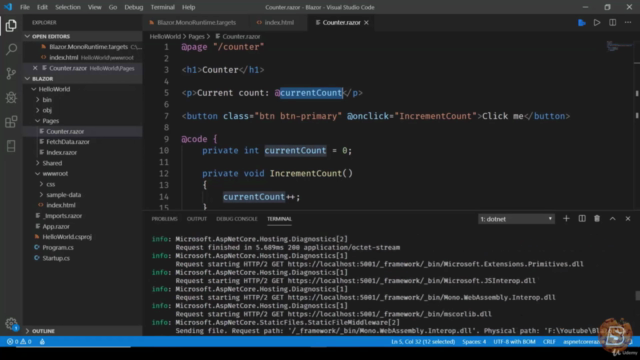Open the editor More Actions ellipsis
640x360 pixels.
[x=628, y=22]
